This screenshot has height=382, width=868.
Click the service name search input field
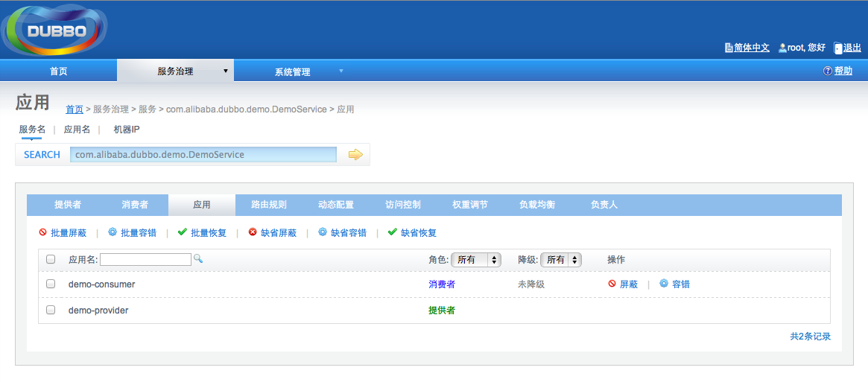pos(203,155)
